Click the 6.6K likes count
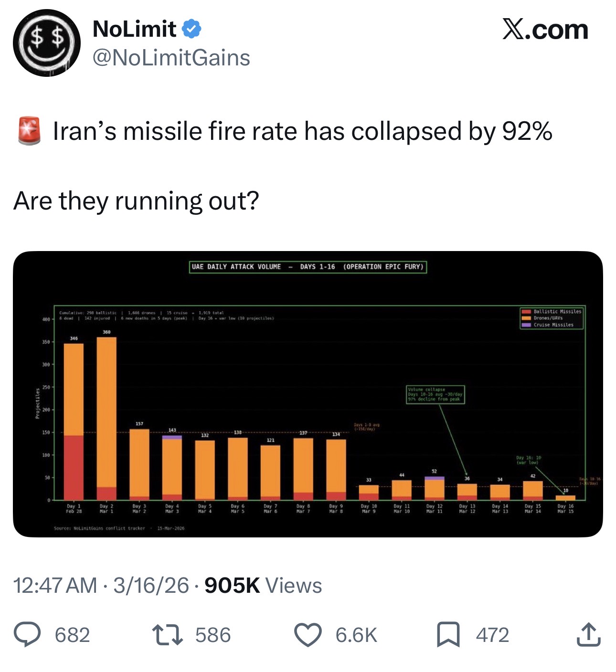 pos(356,635)
